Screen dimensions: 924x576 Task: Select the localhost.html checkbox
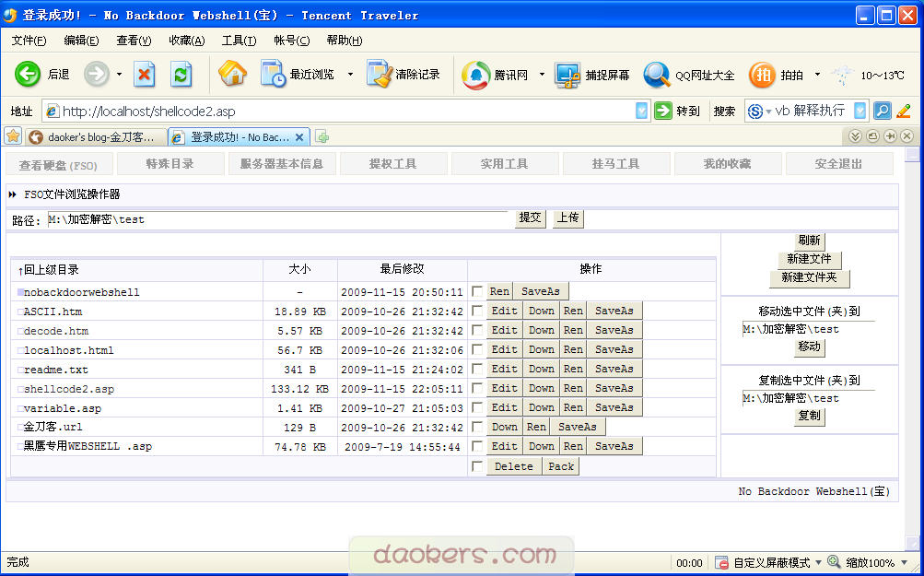(477, 349)
